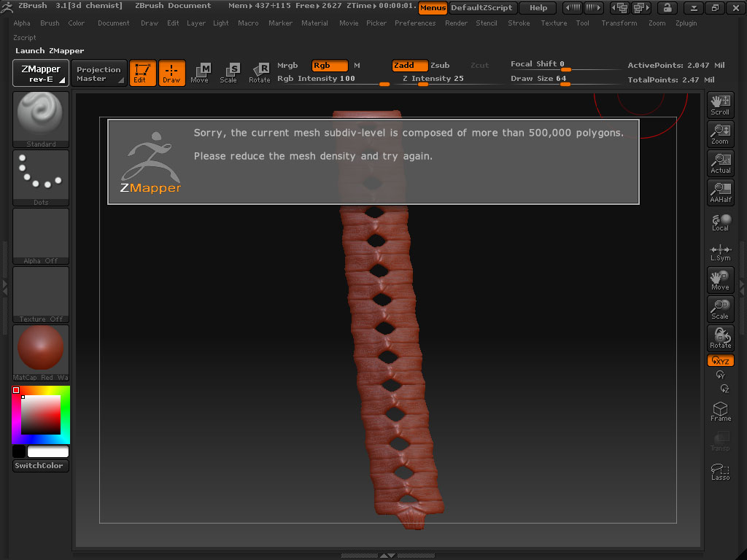
Task: Set canvas to Actual size
Action: [x=720, y=163]
